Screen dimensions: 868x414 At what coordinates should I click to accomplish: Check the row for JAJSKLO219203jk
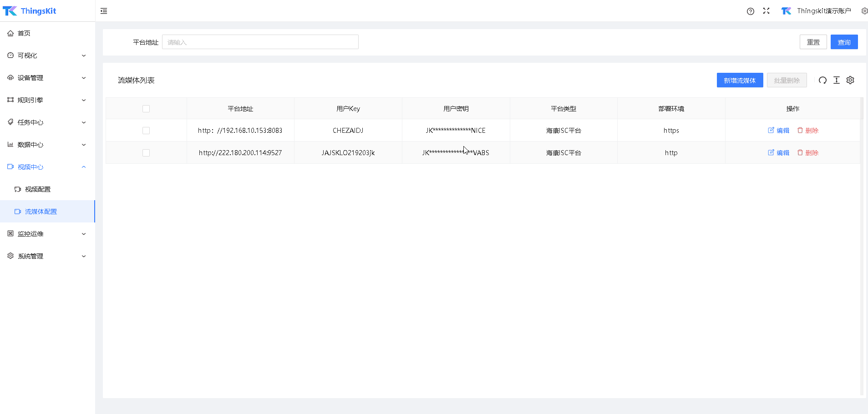[x=146, y=152]
